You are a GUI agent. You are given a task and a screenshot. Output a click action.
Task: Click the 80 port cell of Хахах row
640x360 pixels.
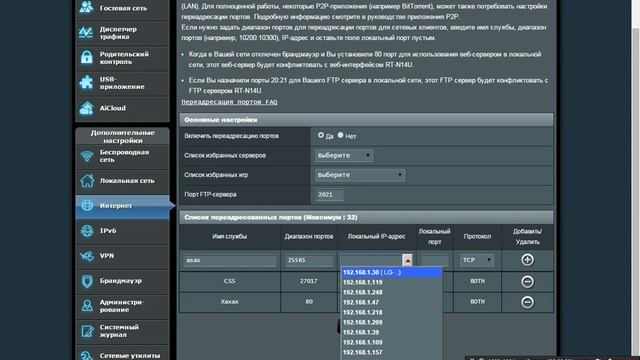309,302
